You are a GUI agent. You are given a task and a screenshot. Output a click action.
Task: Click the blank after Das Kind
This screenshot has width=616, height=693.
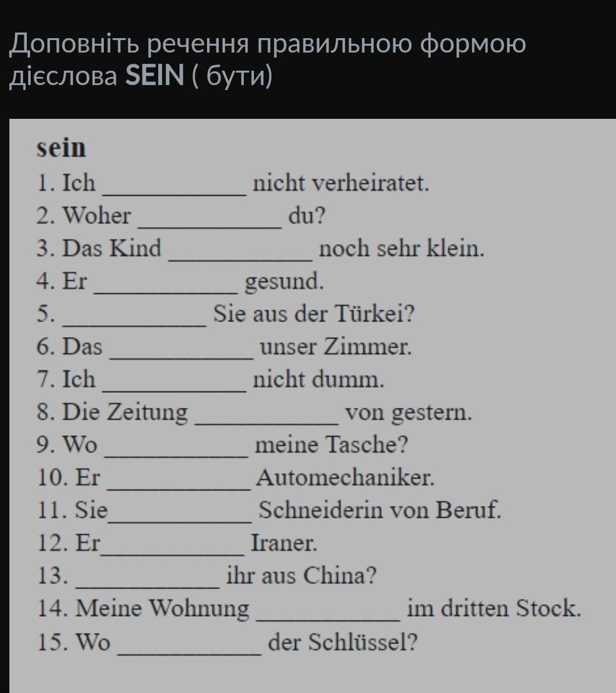(240, 255)
